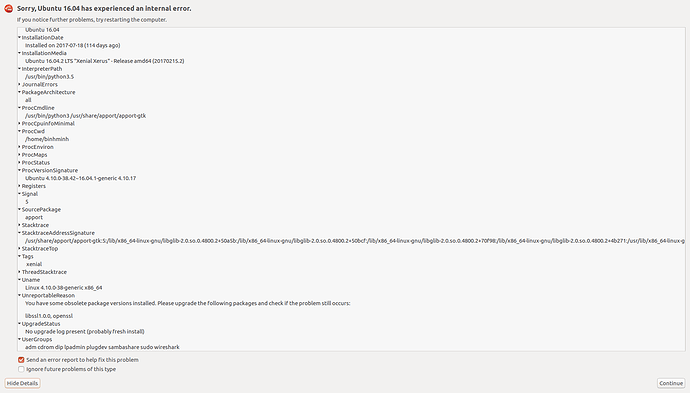This screenshot has width=690, height=393.
Task: Collapse the UnreportableReason section
Action: 19,295
